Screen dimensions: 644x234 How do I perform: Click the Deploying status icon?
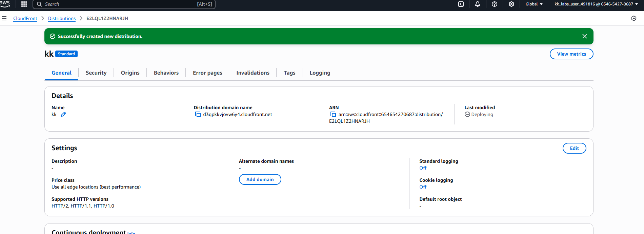(467, 114)
